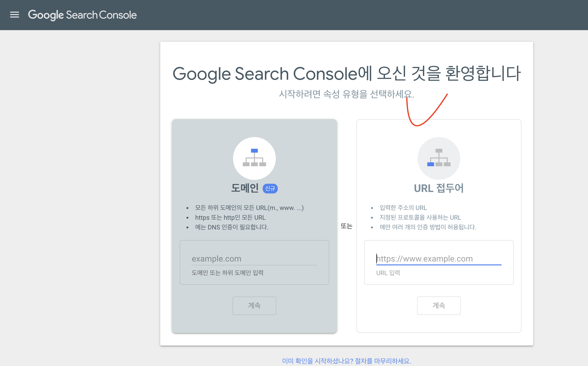The image size is (588, 366).
Task: Select the URL 접두어 heading text
Action: point(439,188)
